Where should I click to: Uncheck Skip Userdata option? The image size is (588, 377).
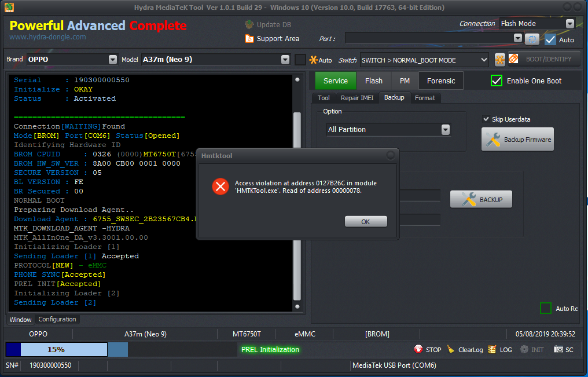coord(486,119)
